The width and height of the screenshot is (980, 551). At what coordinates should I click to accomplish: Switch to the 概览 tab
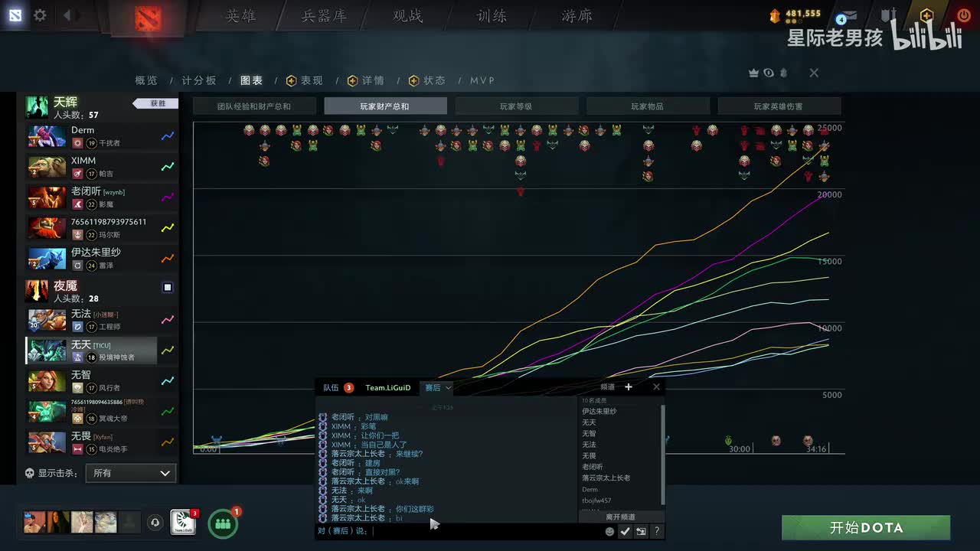(146, 80)
